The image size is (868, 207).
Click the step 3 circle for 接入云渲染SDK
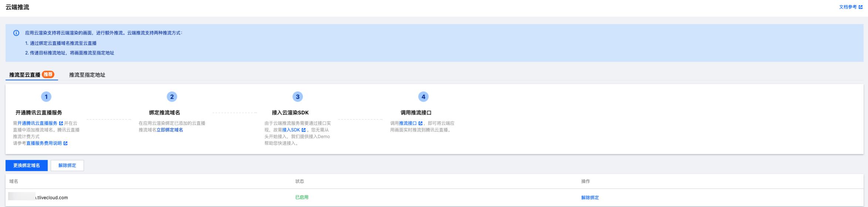pos(298,97)
